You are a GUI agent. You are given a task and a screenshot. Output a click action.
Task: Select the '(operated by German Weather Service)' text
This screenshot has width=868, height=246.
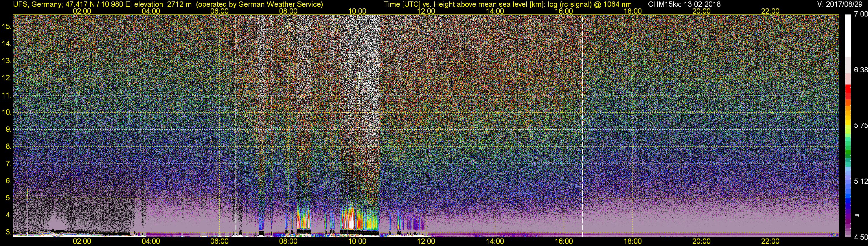pyautogui.click(x=259, y=4)
